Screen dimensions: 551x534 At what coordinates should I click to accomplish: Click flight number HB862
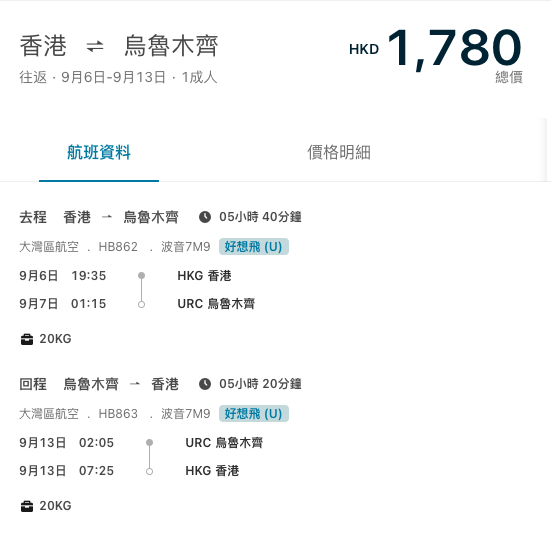tap(118, 247)
